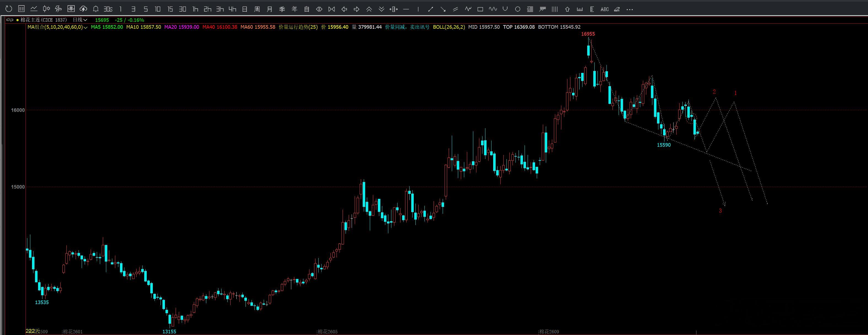The width and height of the screenshot is (868, 335).
Task: Open the more tools ellipsis menu
Action: pyautogui.click(x=629, y=9)
